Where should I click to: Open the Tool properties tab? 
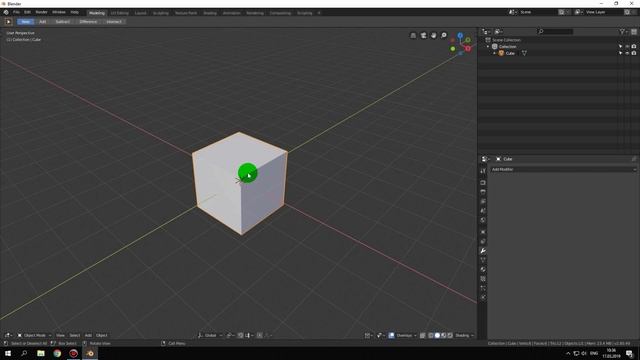[x=483, y=171]
